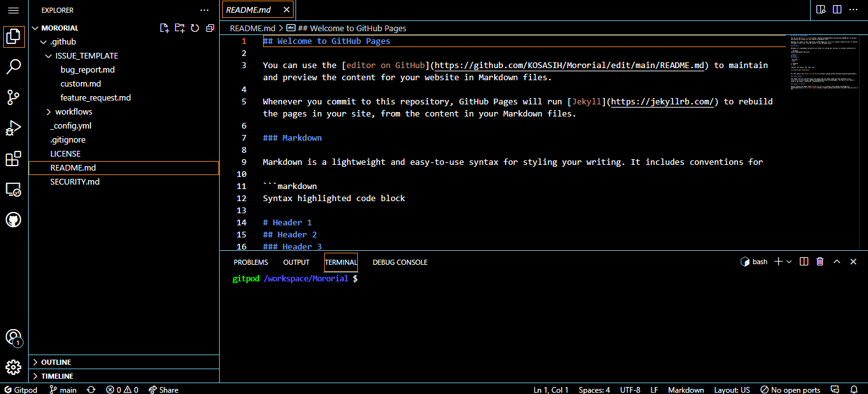Collapse the ISSUE_TEMPLATE folder
Image resolution: width=868 pixels, height=394 pixels.
tap(124, 56)
